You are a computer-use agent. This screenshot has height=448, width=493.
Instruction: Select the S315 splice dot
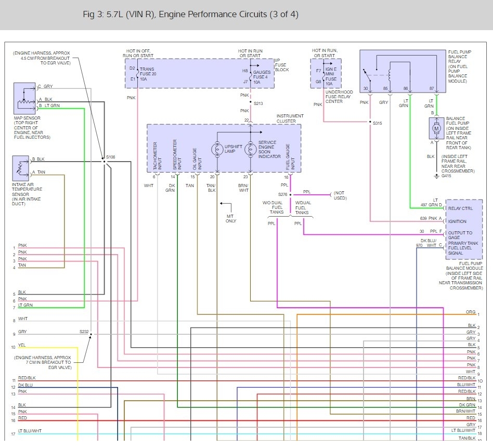point(370,123)
